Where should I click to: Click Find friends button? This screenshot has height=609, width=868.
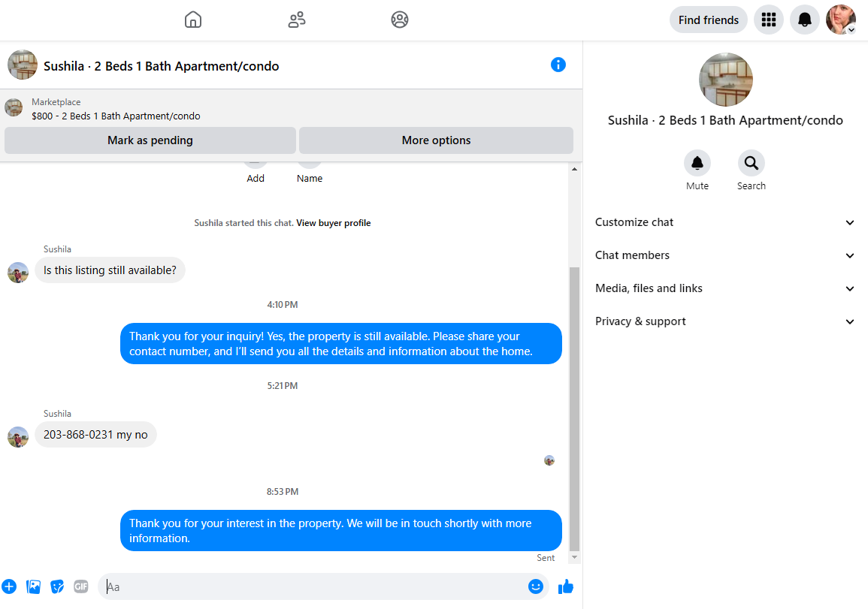click(x=708, y=20)
